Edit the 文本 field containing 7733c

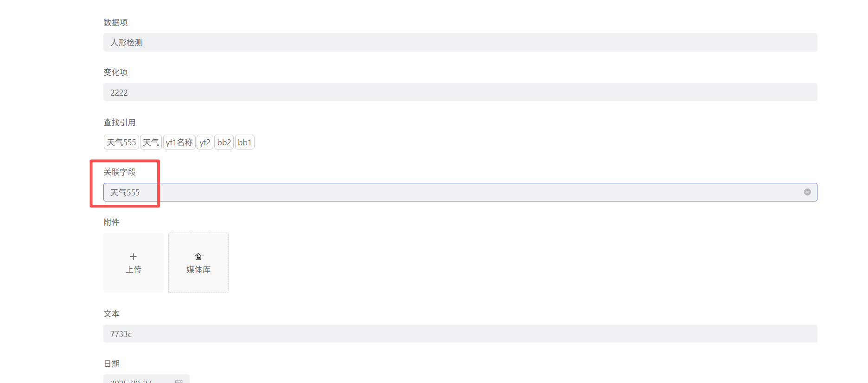[x=460, y=334]
